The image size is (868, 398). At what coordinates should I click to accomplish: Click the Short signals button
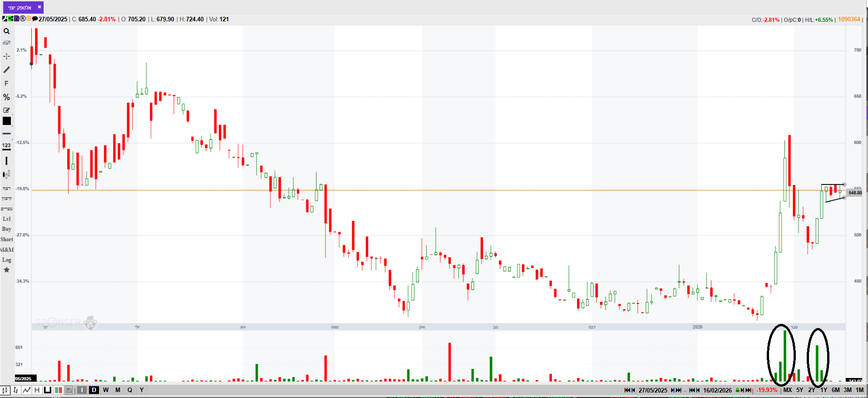6,239
